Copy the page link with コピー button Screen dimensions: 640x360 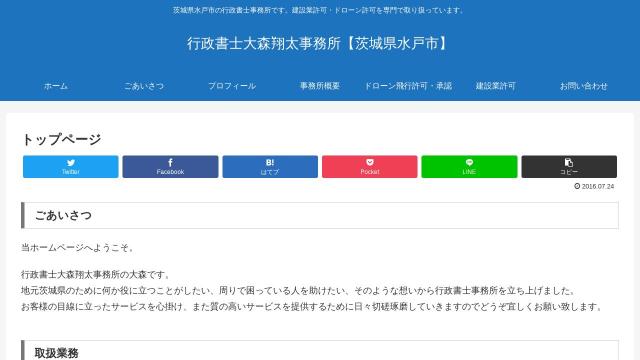click(569, 167)
